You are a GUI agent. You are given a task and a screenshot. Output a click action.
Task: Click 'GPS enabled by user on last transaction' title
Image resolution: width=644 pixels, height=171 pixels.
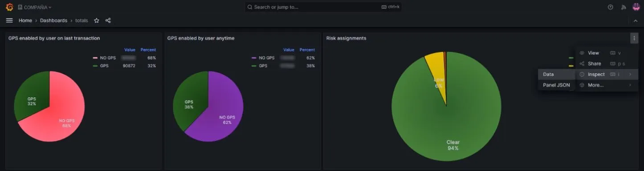point(54,38)
